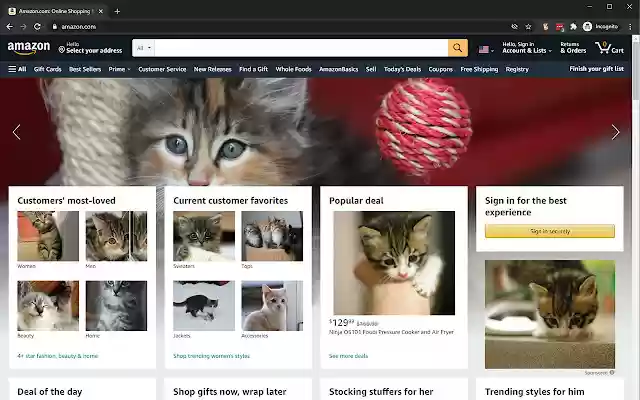Open Today's Deals nav item

[402, 69]
